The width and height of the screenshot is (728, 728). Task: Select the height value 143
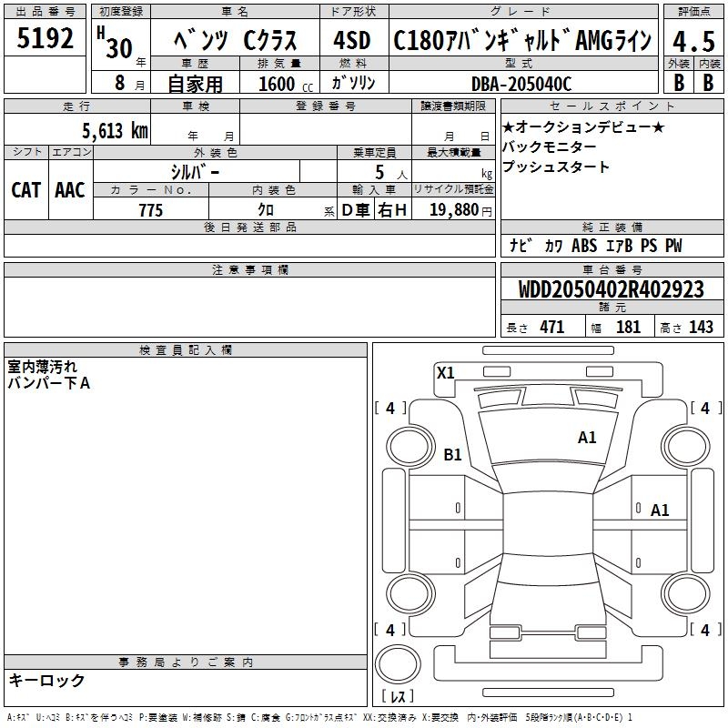(701, 327)
